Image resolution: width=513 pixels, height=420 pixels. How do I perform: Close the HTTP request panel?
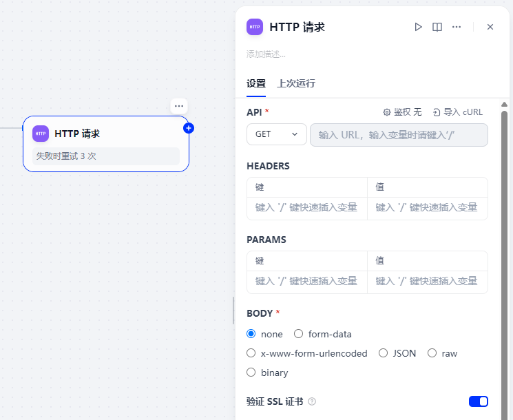(490, 27)
